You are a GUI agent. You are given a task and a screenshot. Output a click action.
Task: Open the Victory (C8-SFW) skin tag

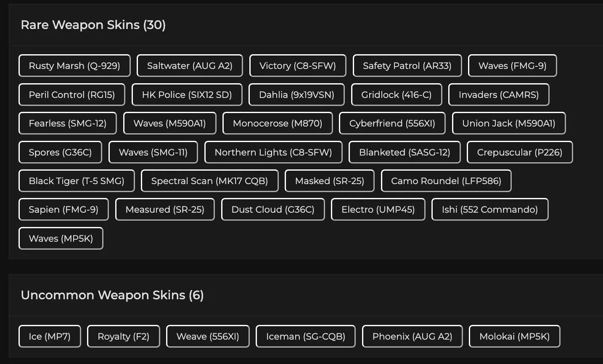(298, 66)
